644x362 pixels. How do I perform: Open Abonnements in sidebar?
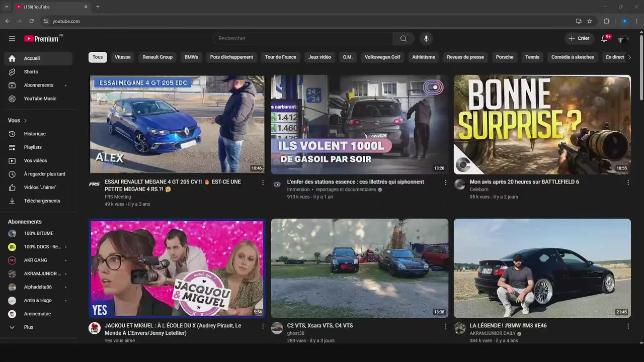(x=38, y=85)
